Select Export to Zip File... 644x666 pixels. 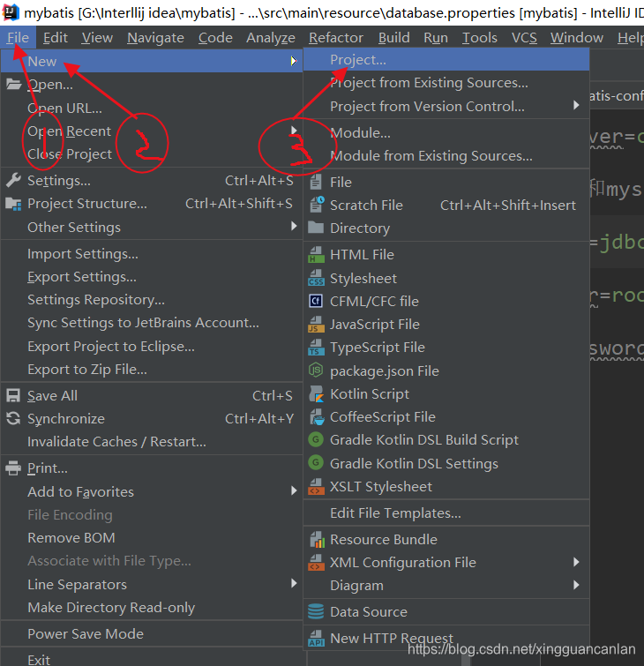(x=152, y=370)
